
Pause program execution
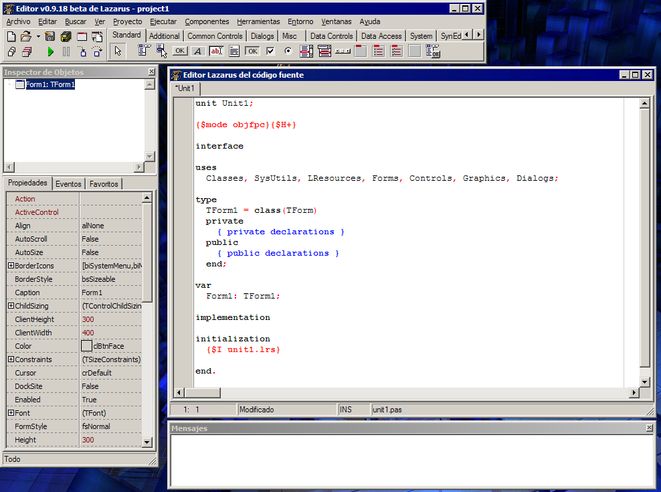[x=66, y=52]
